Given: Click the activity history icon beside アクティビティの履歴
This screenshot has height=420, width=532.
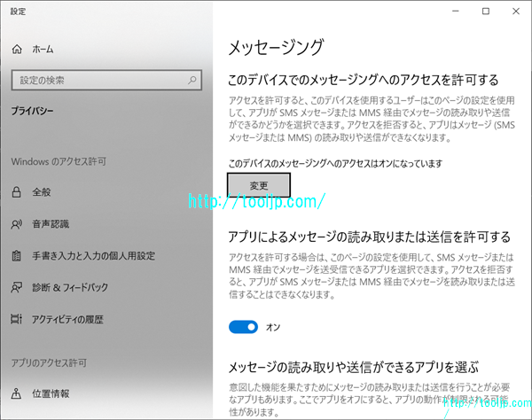Looking at the screenshot, I should 16,319.
